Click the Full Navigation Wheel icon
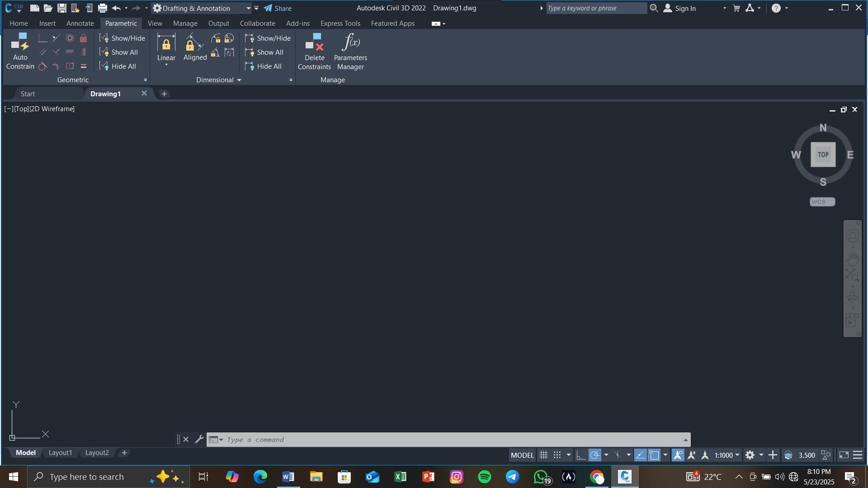 tap(852, 236)
